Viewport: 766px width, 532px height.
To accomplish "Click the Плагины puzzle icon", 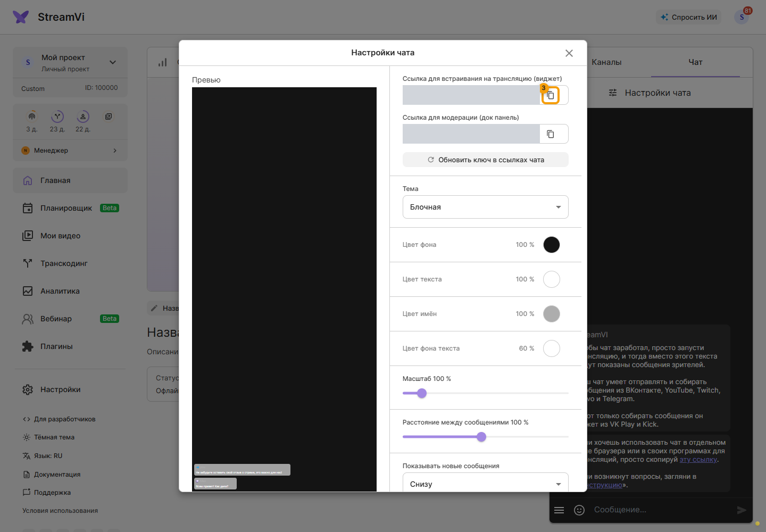I will (x=28, y=346).
